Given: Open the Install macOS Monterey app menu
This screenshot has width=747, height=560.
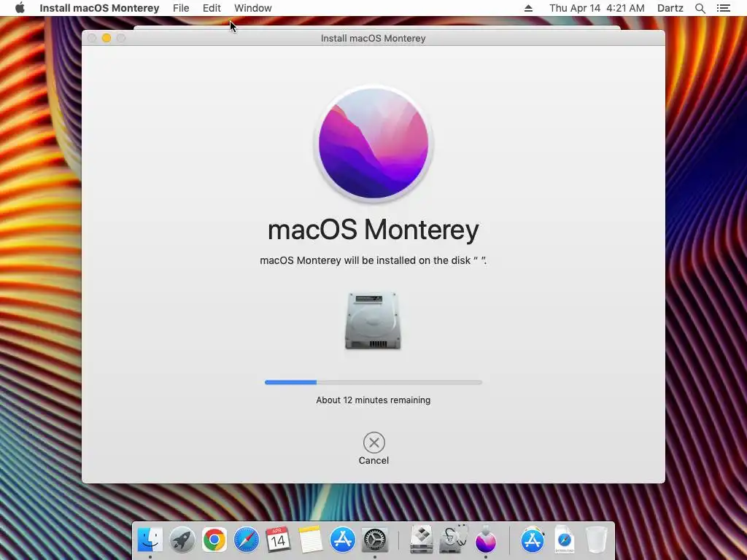Looking at the screenshot, I should pyautogui.click(x=99, y=8).
